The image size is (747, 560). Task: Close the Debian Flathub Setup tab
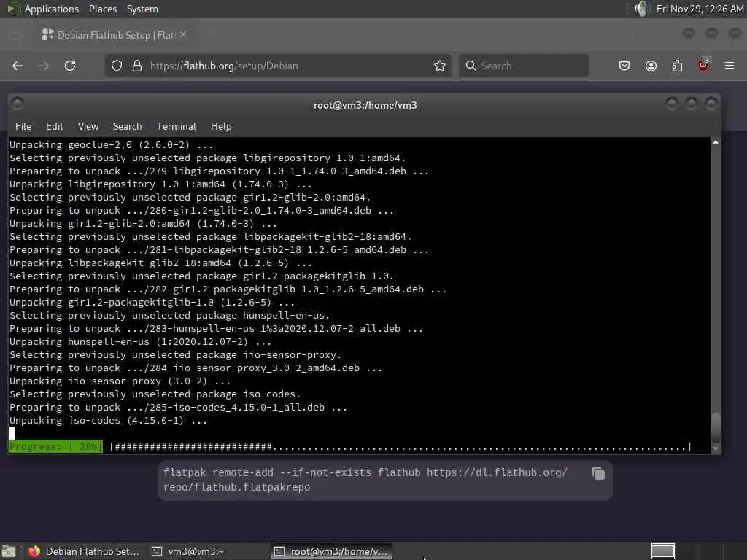click(x=183, y=35)
